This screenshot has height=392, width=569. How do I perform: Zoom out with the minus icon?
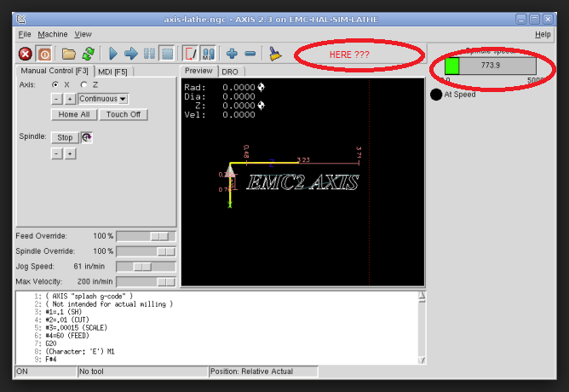coord(250,54)
